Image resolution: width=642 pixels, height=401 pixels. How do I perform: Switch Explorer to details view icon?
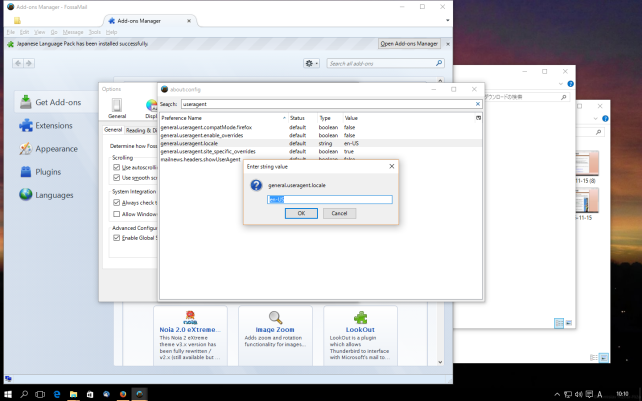pos(558,323)
